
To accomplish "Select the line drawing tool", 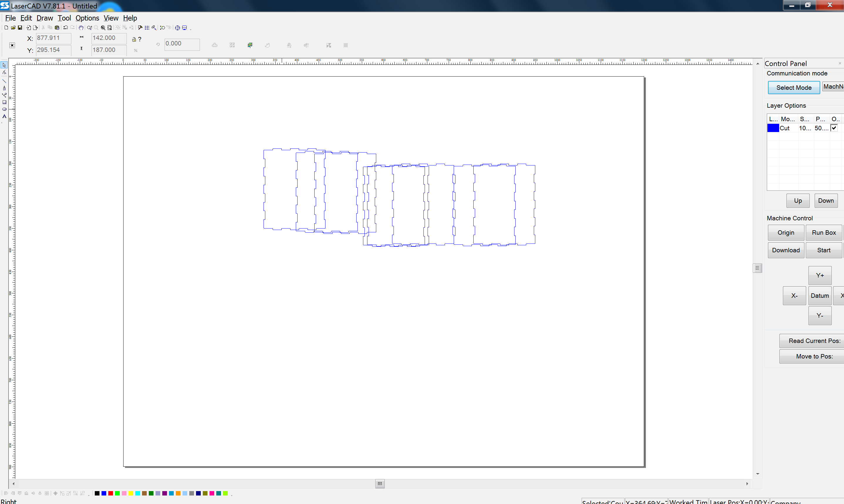I will (x=4, y=81).
